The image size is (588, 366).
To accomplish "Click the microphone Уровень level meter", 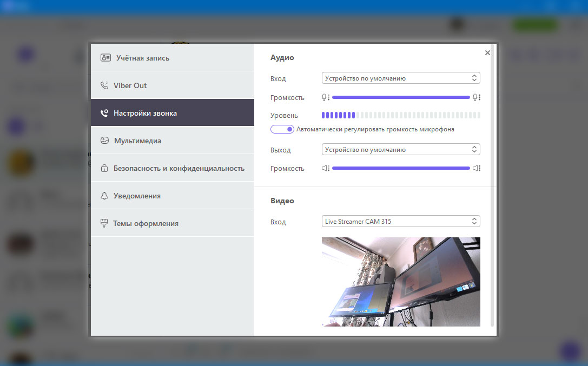I will 401,115.
